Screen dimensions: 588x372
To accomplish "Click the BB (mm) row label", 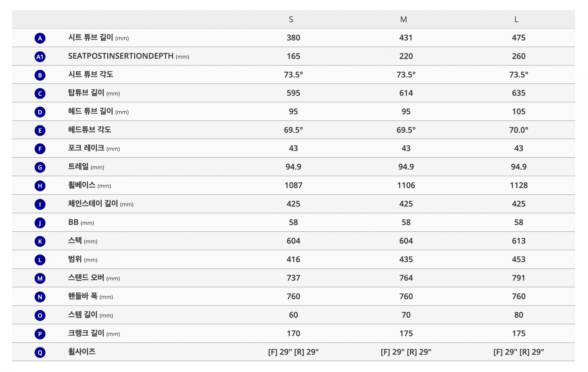I will click(81, 222).
